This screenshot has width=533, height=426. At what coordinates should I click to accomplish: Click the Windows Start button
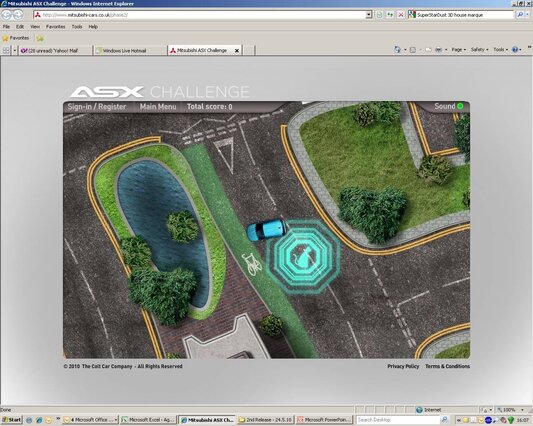12,420
